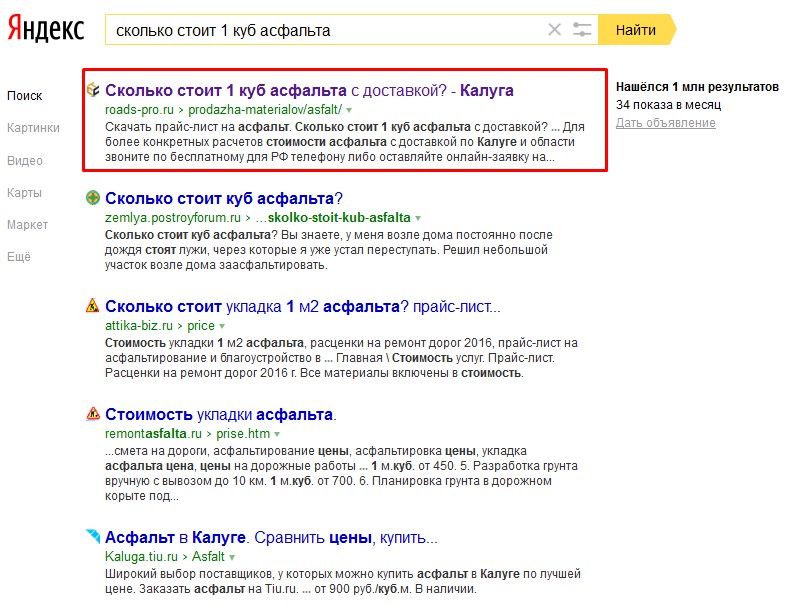Open result 'Асфальт в Калуге. Сравнить цены'
This screenshot has width=791, height=614.
271,537
